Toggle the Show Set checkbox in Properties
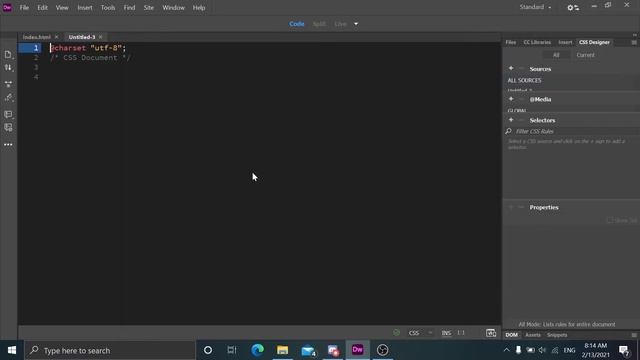Viewport: 640px width, 360px height. (610, 220)
